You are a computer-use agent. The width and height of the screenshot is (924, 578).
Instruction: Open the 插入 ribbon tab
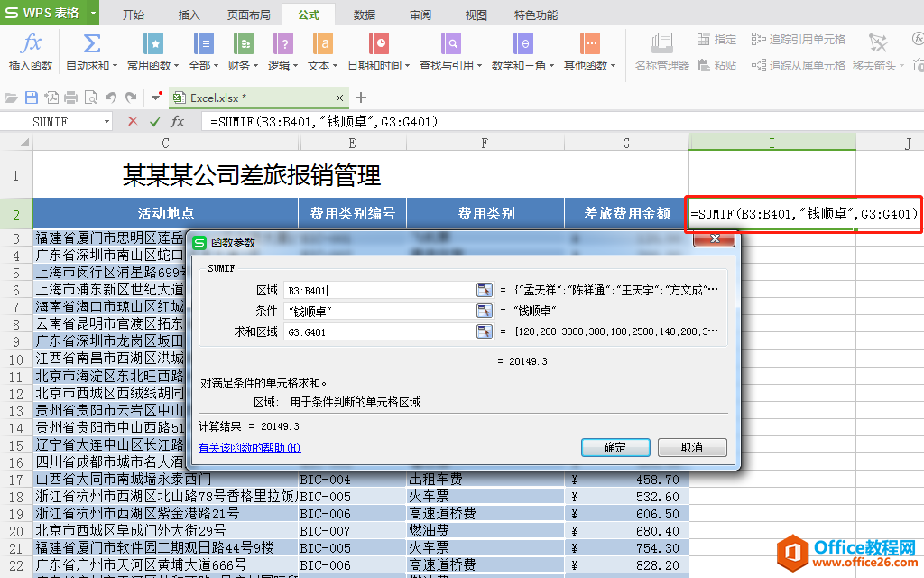pos(189,14)
